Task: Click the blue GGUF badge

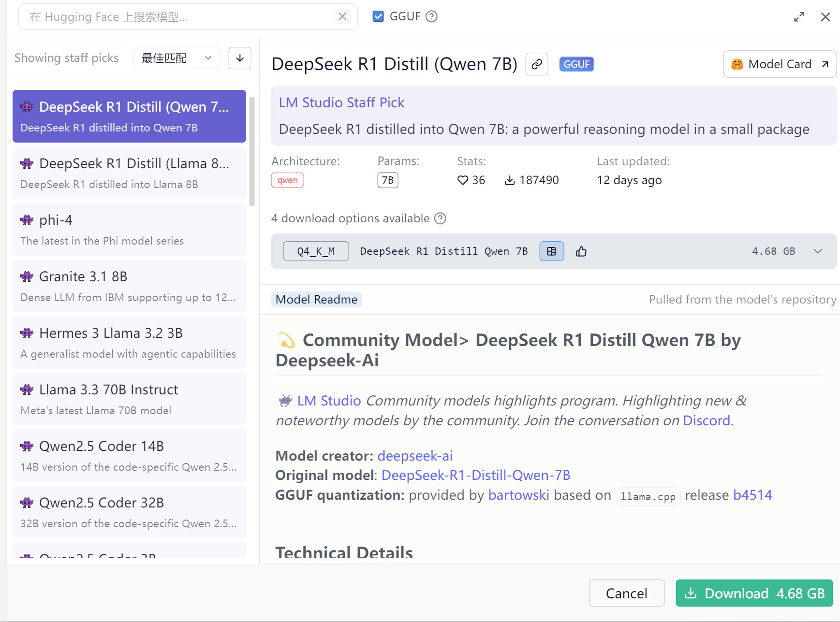Action: pyautogui.click(x=576, y=64)
